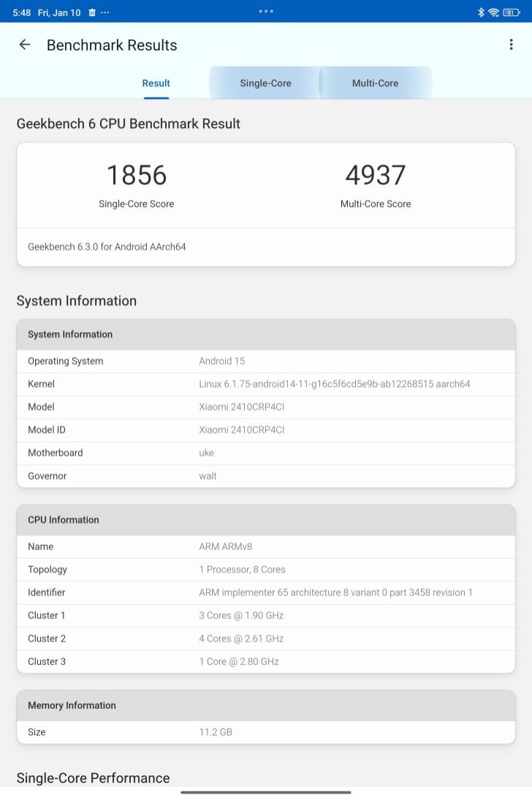Tap the three-dot handle at top center
Viewport: 532px width, 798px height.
(x=266, y=11)
